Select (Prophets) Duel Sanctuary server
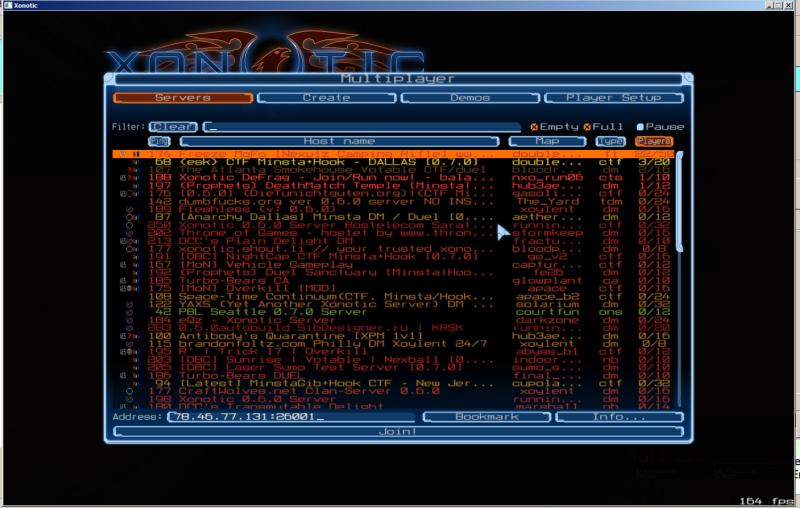The height and width of the screenshot is (508, 800). point(393,272)
